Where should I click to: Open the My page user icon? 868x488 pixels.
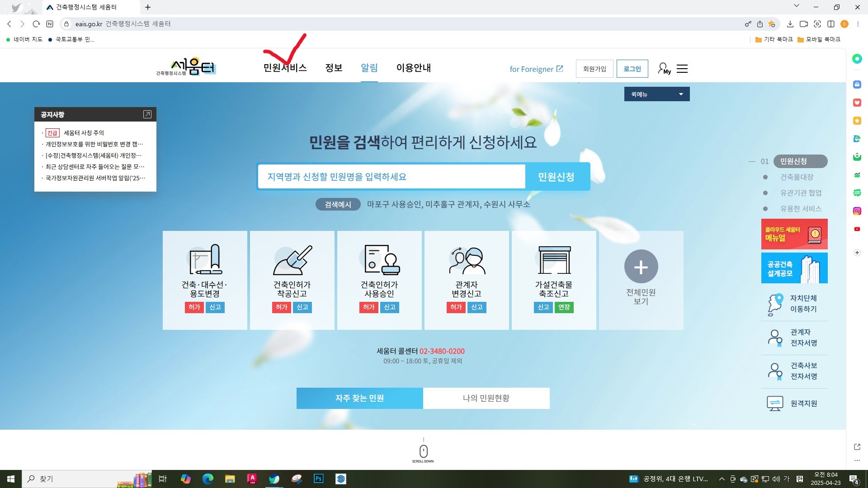tap(664, 69)
